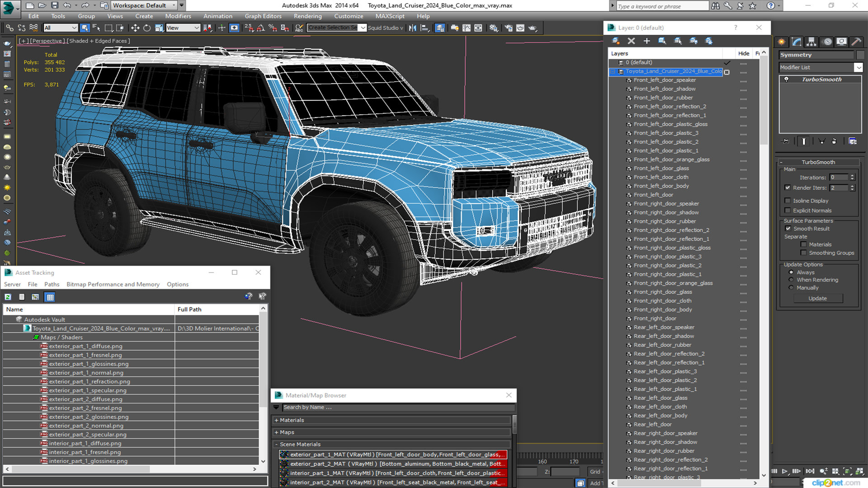Viewport: 868px width, 488px height.
Task: Click the Perspective viewport label
Action: (47, 41)
